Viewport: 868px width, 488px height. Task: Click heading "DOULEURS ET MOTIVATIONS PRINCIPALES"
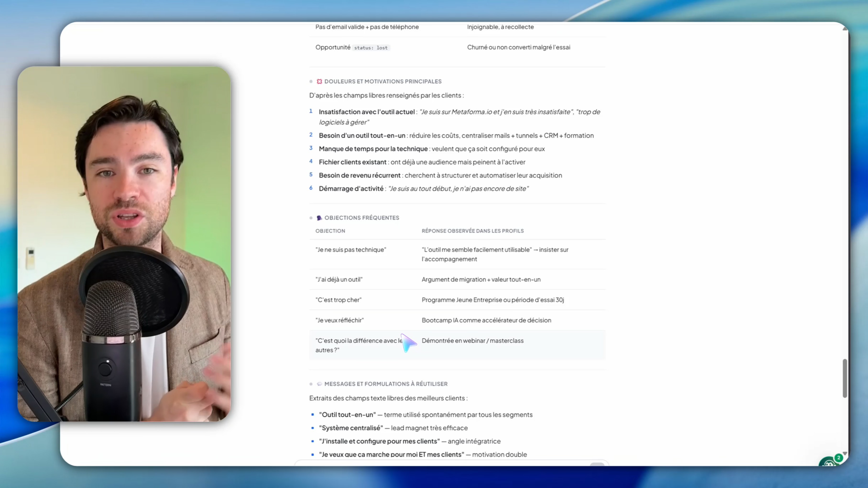383,81
